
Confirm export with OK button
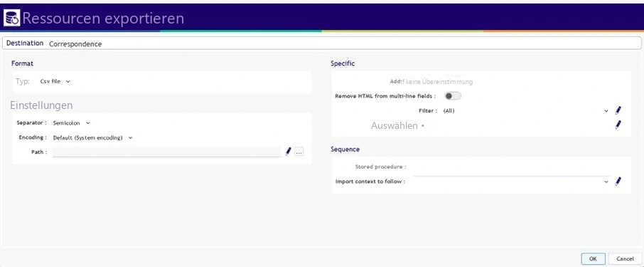pyautogui.click(x=593, y=258)
